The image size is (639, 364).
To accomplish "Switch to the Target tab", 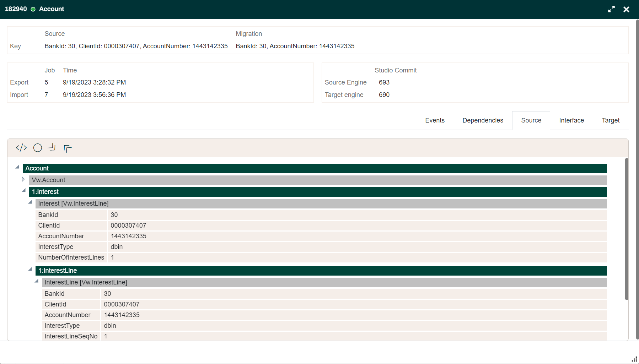I will pos(611,120).
